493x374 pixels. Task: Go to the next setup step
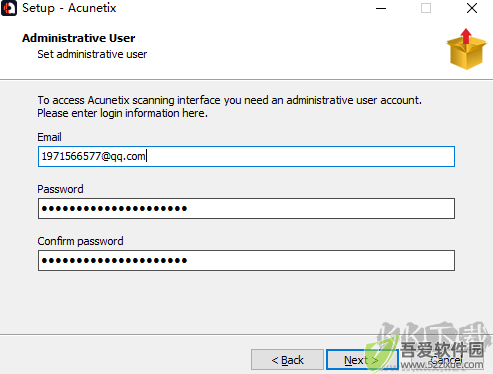[x=362, y=360]
